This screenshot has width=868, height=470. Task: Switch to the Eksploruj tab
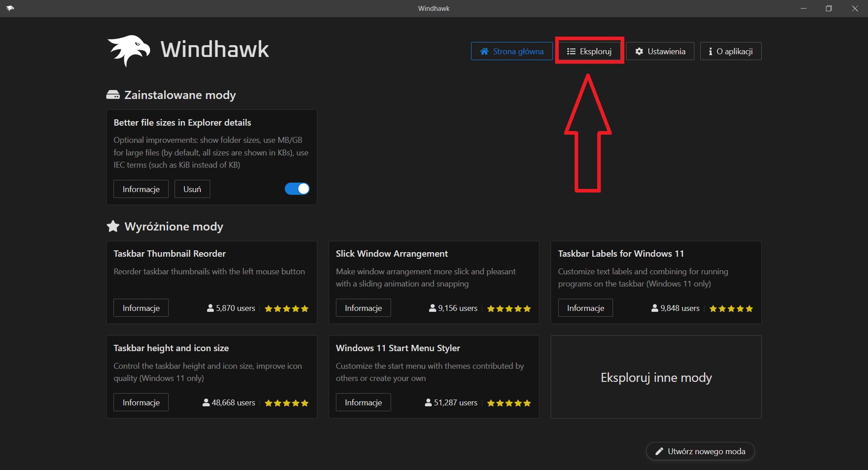tap(590, 52)
